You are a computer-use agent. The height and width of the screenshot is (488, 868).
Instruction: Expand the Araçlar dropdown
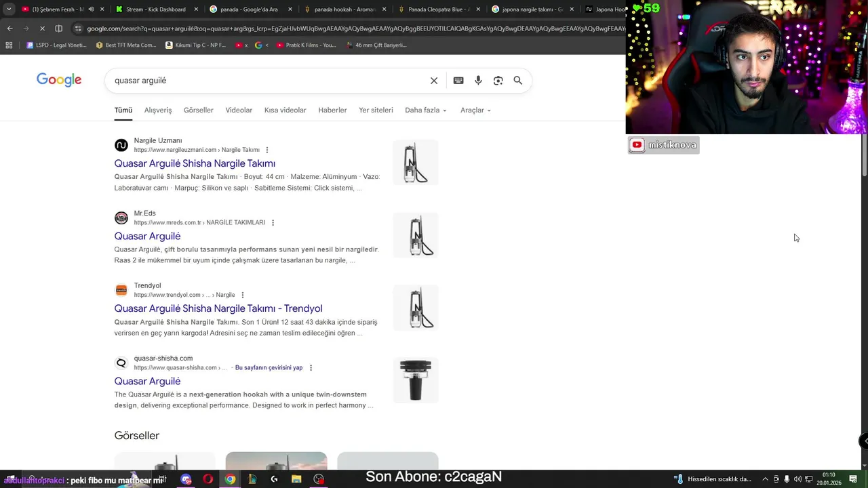pos(475,110)
